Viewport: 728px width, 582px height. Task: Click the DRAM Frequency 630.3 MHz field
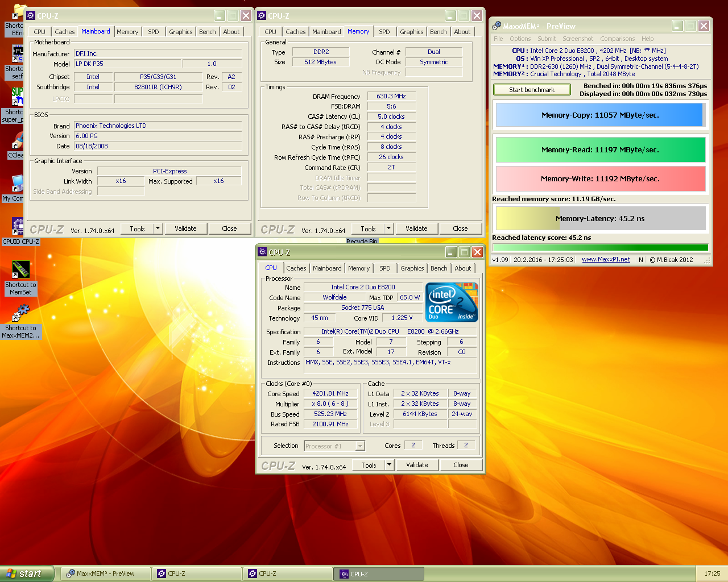pos(391,96)
